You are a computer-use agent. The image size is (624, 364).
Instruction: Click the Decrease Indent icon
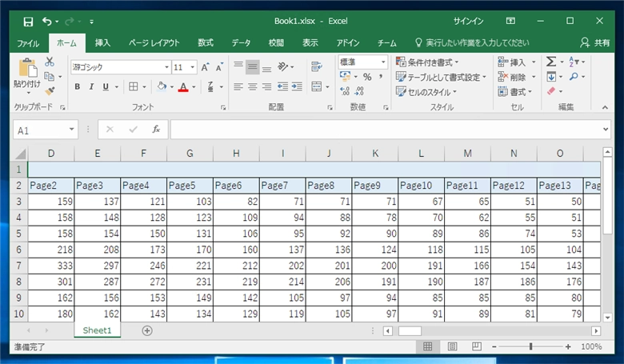click(x=282, y=86)
